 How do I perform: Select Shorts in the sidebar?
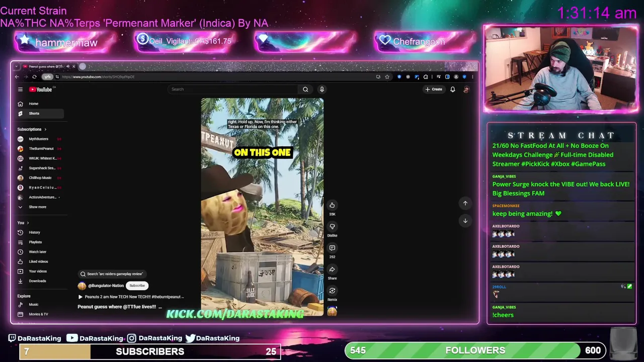pyautogui.click(x=40, y=113)
